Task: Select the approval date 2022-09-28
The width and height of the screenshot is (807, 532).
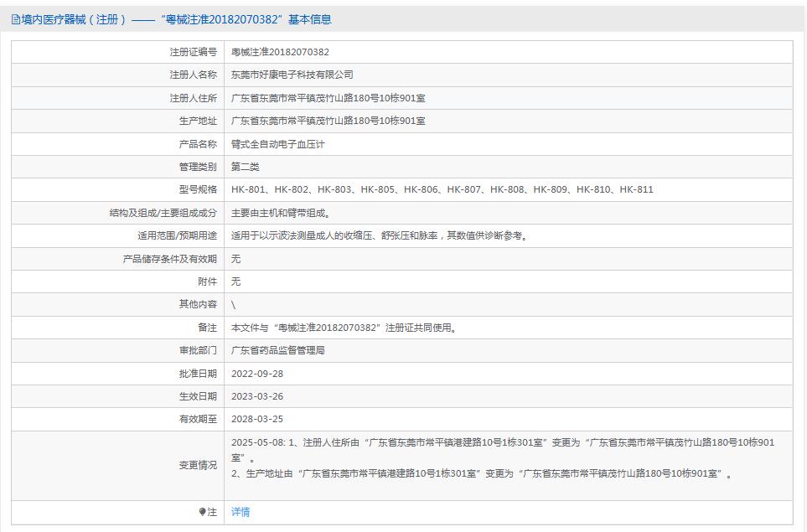Action: (261, 374)
